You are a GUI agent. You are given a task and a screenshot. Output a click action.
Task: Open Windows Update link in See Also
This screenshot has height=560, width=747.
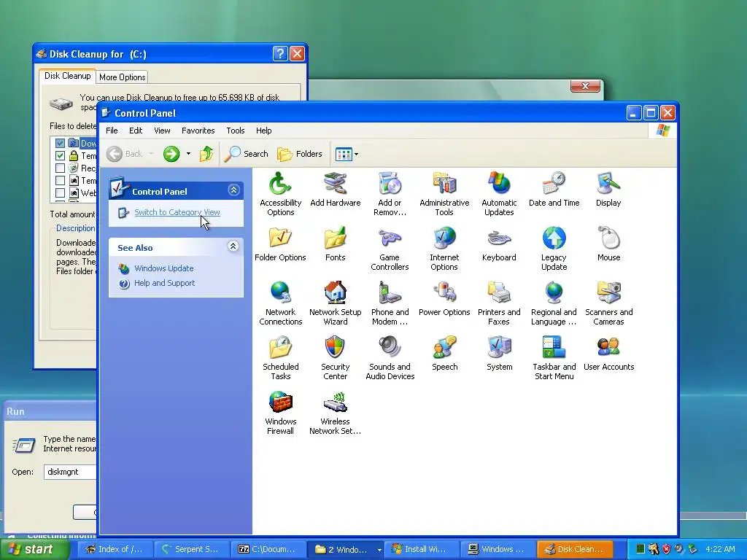[164, 268]
